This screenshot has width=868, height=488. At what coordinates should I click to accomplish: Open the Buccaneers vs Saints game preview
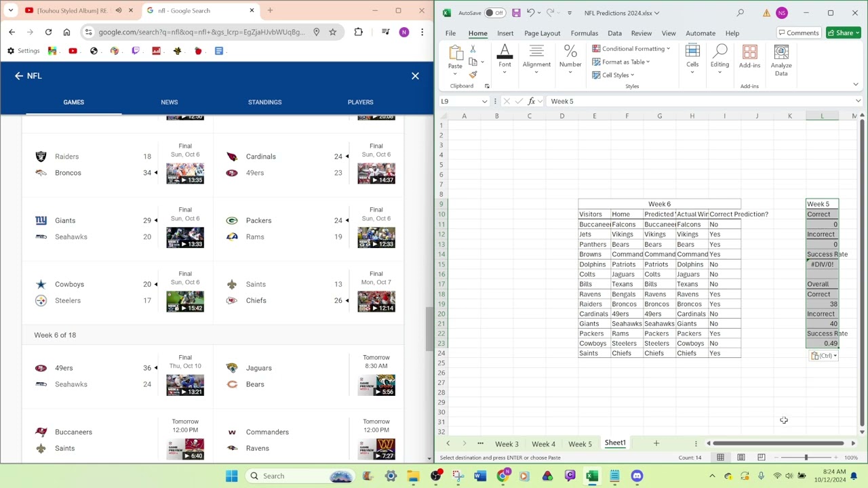(x=119, y=440)
